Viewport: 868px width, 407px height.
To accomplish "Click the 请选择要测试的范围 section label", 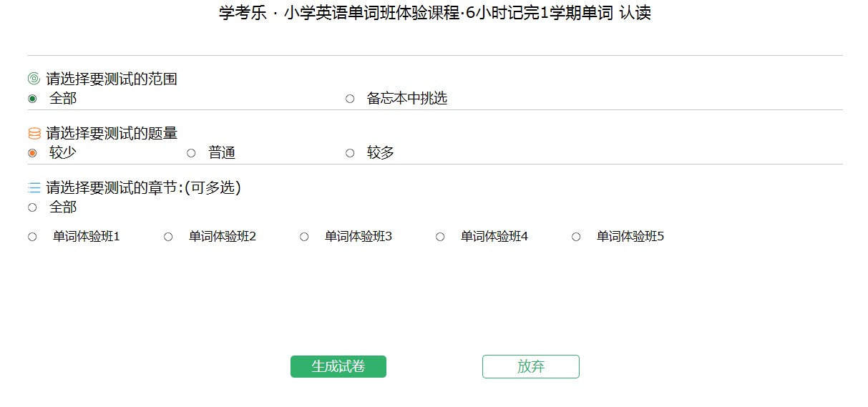I will click(112, 79).
